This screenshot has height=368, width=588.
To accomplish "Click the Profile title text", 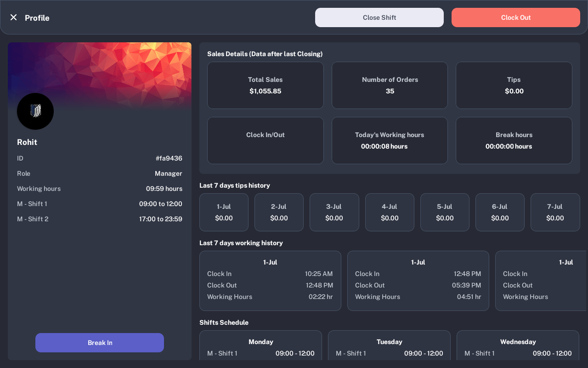I will pos(37,17).
